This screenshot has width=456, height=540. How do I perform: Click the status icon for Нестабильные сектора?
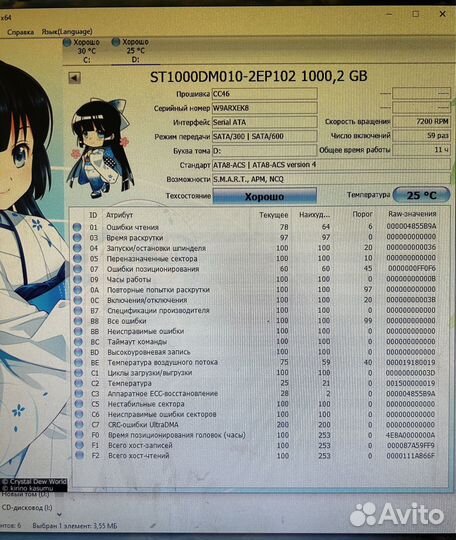pyautogui.click(x=79, y=404)
